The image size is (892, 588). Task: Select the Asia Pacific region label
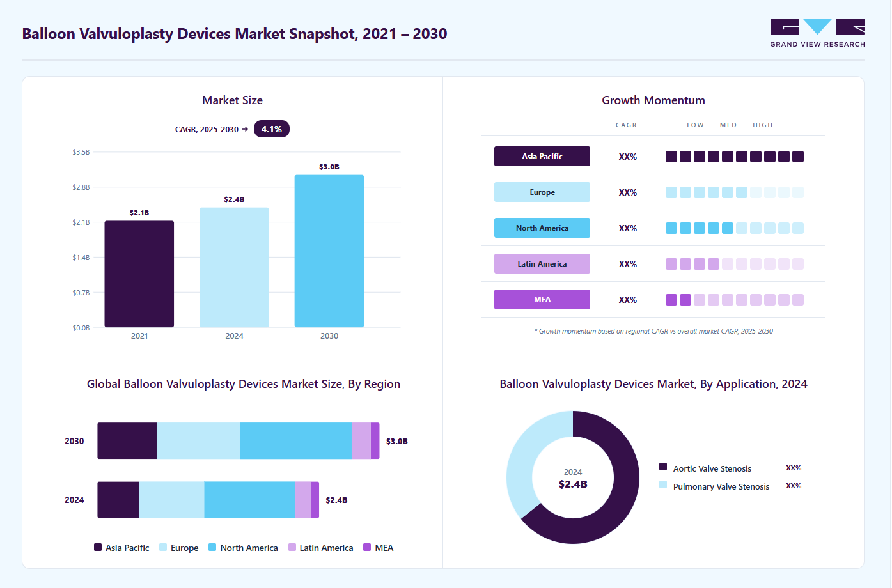[x=542, y=157]
